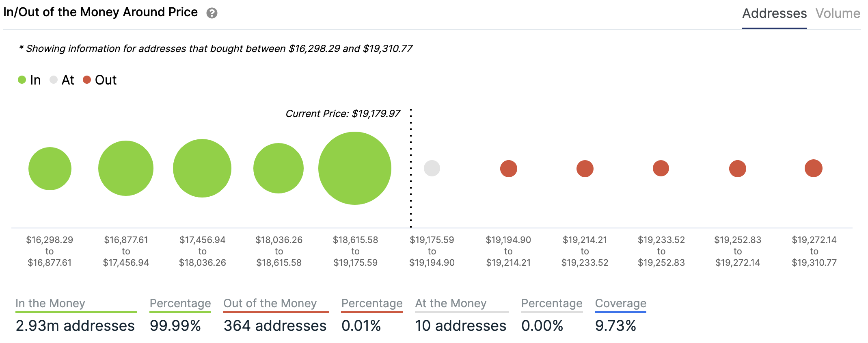
Task: Click the Out of the Money stat label
Action: pos(270,303)
